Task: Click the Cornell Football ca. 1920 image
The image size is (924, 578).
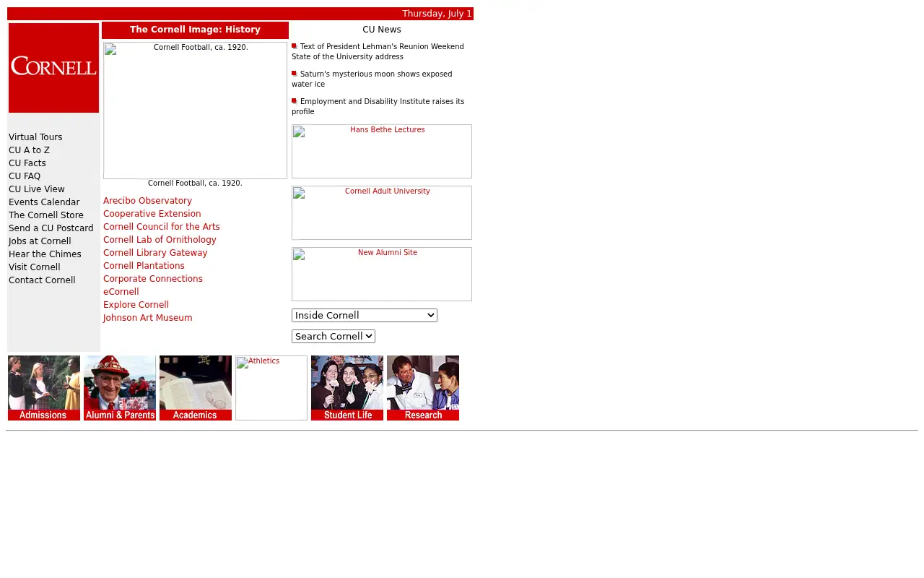Action: tap(195, 111)
